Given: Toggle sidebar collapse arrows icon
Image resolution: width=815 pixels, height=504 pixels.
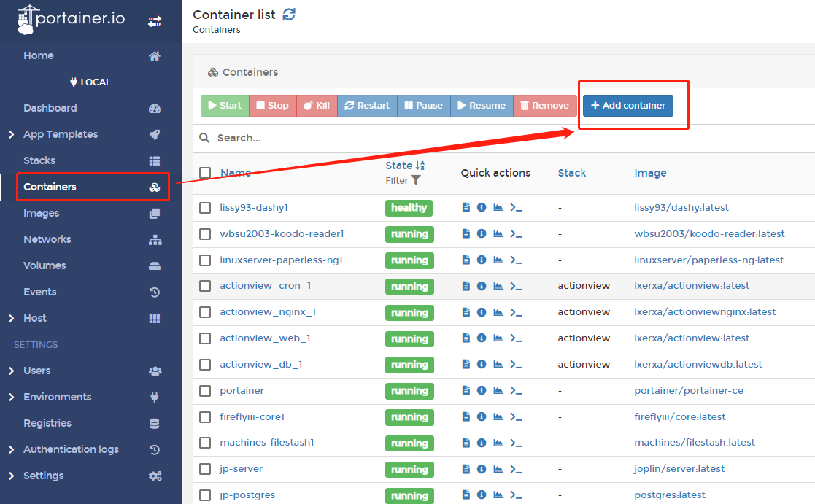Looking at the screenshot, I should point(155,22).
